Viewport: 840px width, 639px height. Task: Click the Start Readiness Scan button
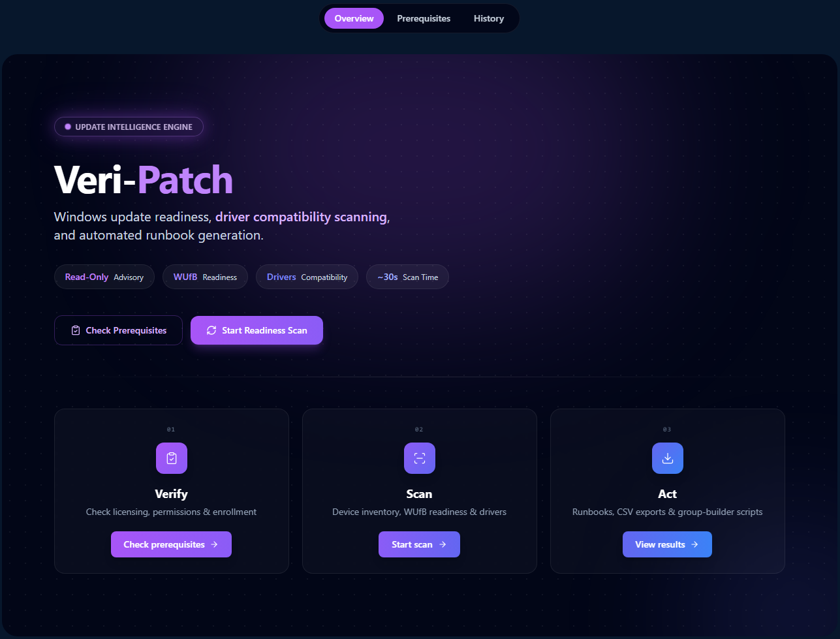(x=257, y=330)
